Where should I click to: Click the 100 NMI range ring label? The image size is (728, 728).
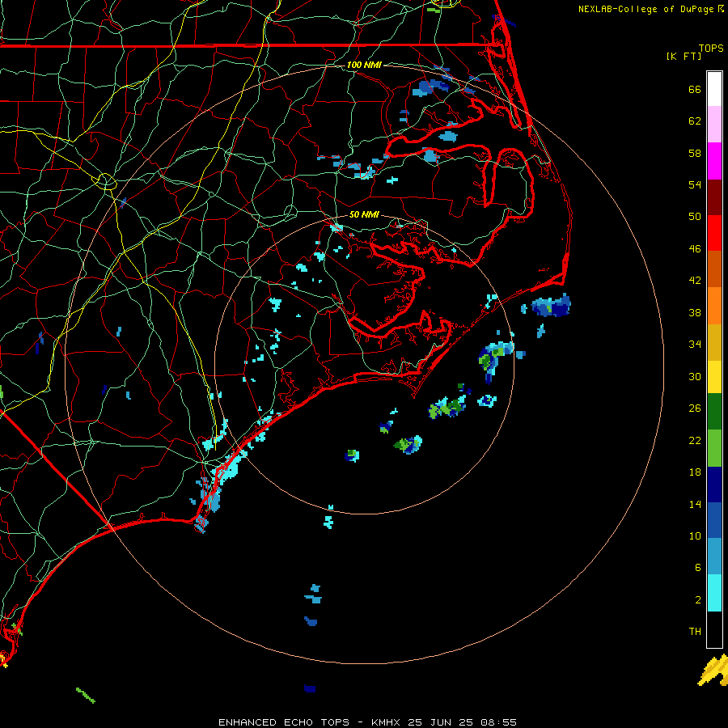[x=364, y=65]
